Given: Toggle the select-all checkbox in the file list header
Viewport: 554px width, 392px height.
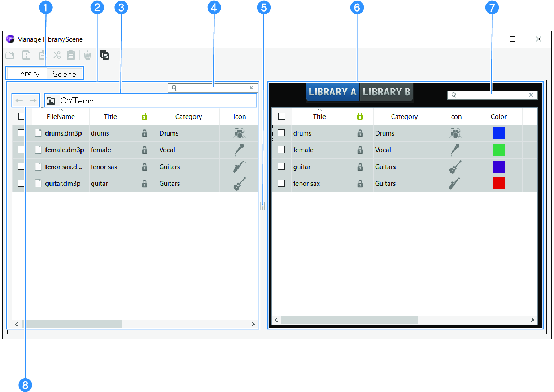Looking at the screenshot, I should 21,116.
